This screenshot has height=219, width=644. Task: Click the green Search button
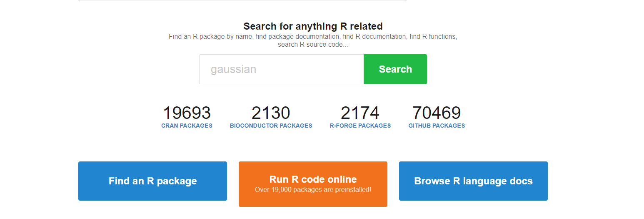[x=395, y=69]
